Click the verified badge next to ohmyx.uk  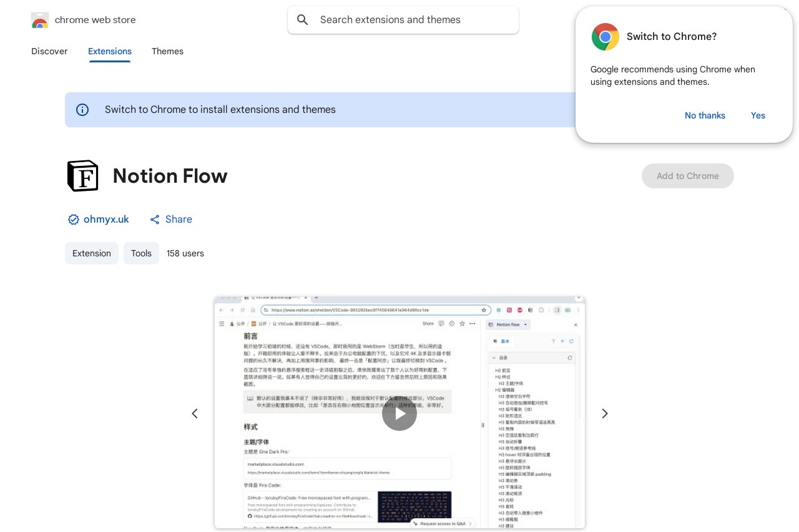pyautogui.click(x=74, y=220)
